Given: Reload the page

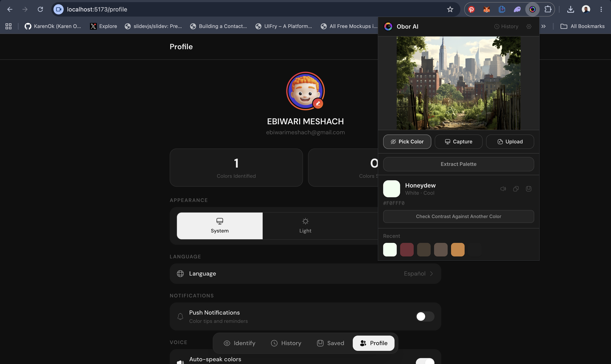Looking at the screenshot, I should point(40,9).
